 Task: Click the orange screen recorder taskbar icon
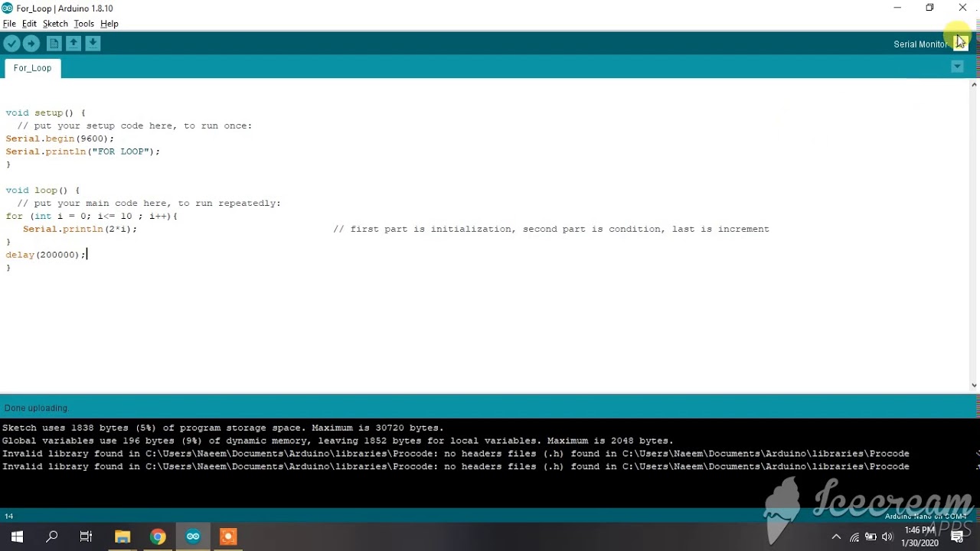tap(228, 536)
